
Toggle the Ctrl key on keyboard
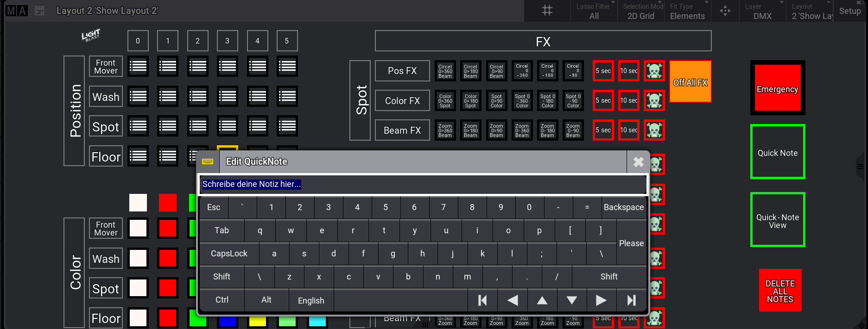222,300
